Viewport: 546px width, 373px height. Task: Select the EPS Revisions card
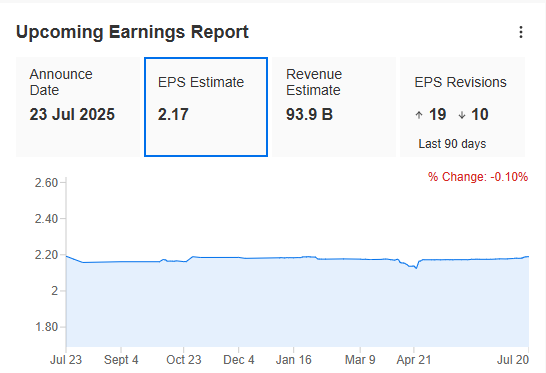pyautogui.click(x=462, y=107)
